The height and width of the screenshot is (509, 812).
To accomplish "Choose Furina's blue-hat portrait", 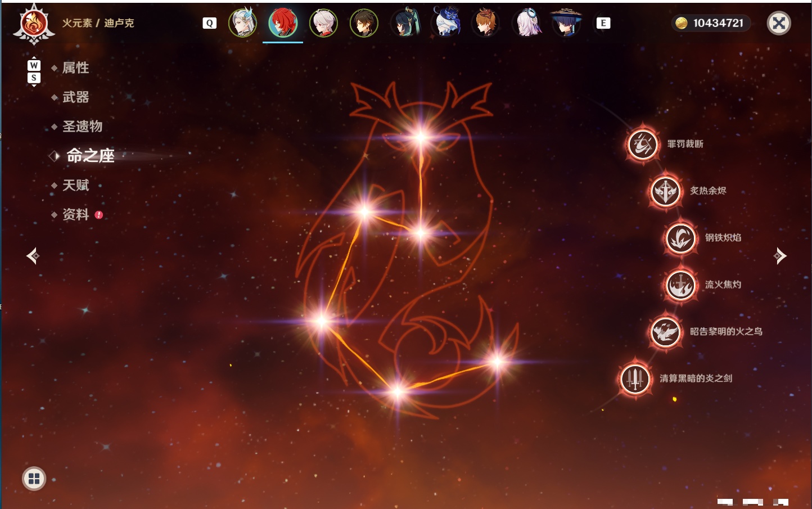I will click(445, 23).
